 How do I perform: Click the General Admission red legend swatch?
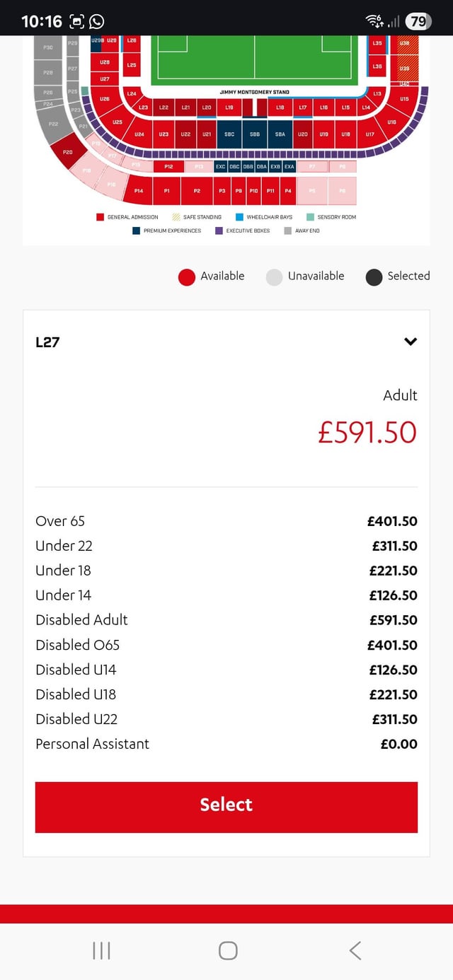(101, 217)
